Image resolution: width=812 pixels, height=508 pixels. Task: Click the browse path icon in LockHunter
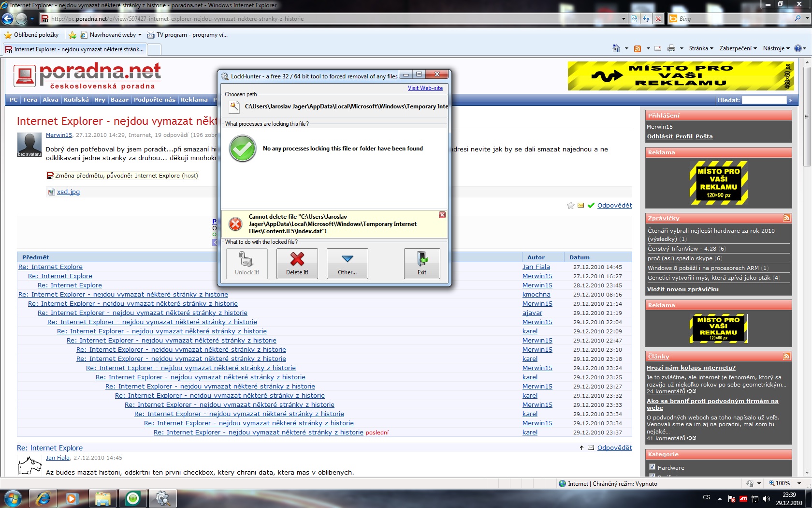point(234,106)
